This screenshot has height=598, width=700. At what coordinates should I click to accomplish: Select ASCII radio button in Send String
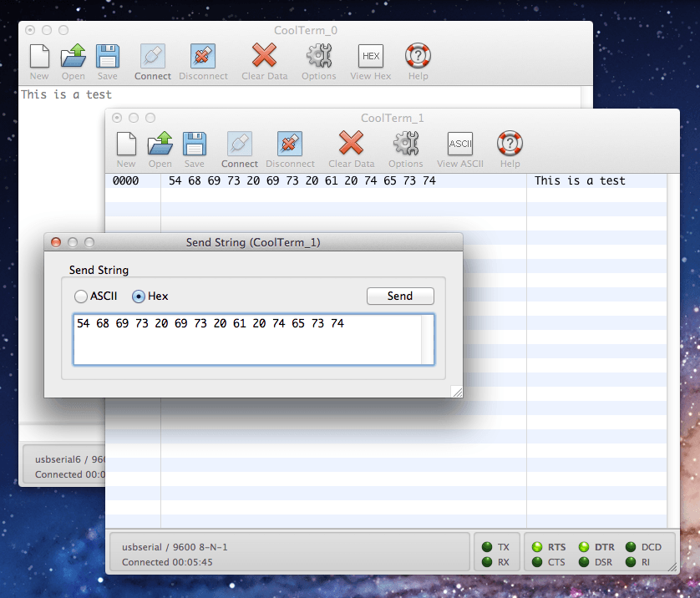pos(81,296)
